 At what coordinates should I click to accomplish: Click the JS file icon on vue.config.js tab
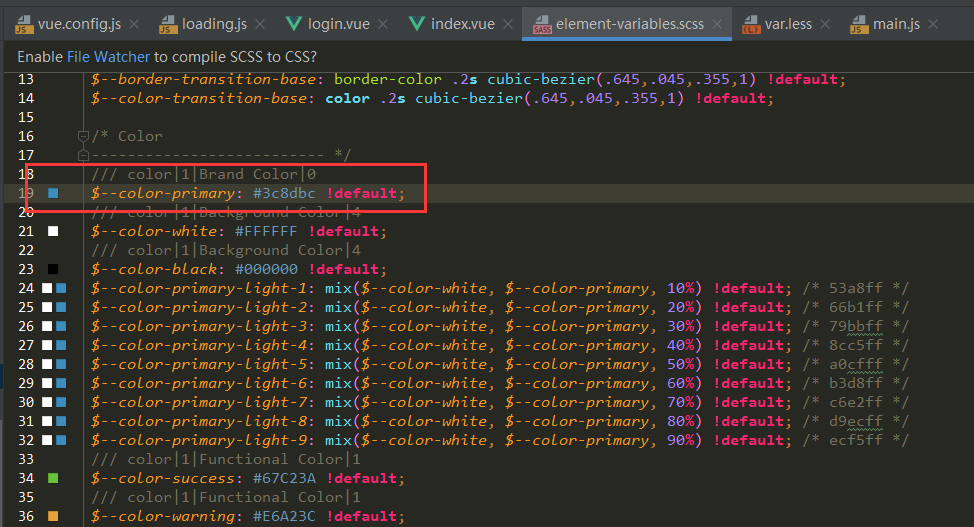click(x=24, y=24)
